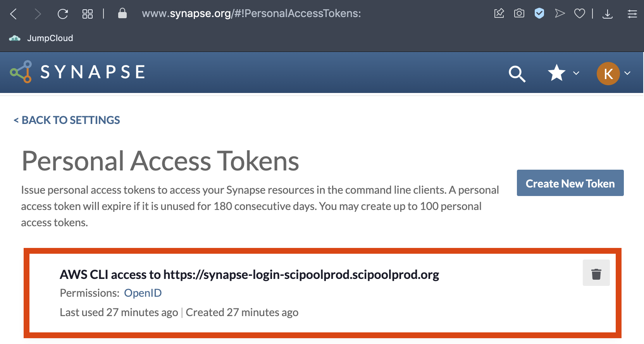Go back to the previous page
Screen dimensions: 644x344
click(x=14, y=14)
